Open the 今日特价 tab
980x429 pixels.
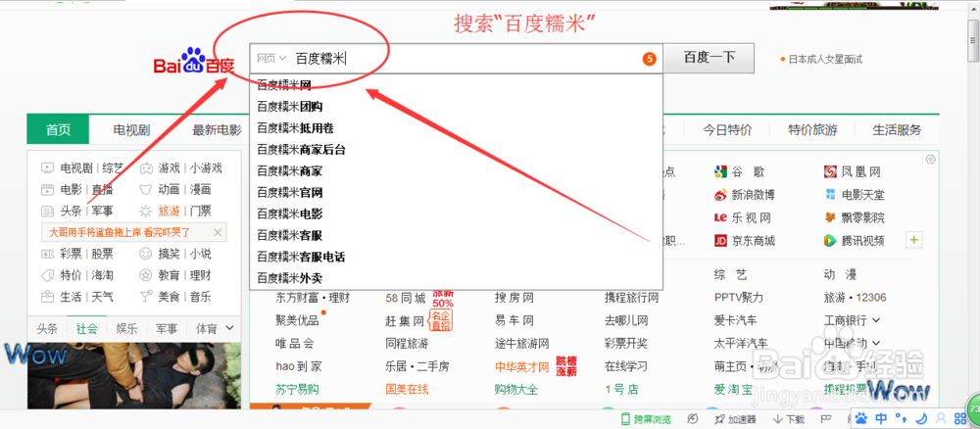click(727, 130)
